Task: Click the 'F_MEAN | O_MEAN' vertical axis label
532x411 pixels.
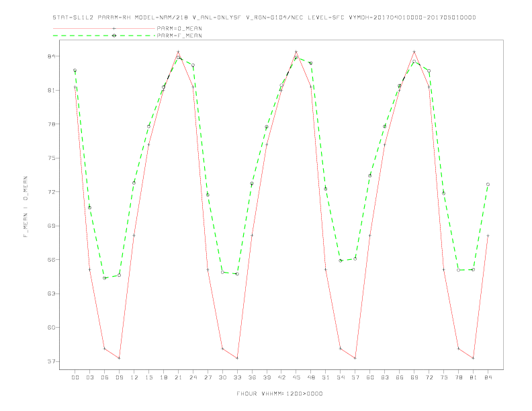Action: tap(26, 207)
